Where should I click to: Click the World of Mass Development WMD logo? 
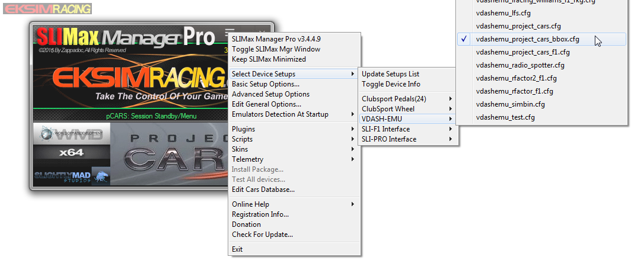72,134
